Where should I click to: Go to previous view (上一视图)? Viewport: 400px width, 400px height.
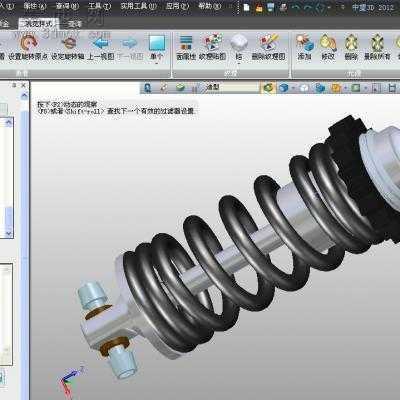point(101,43)
